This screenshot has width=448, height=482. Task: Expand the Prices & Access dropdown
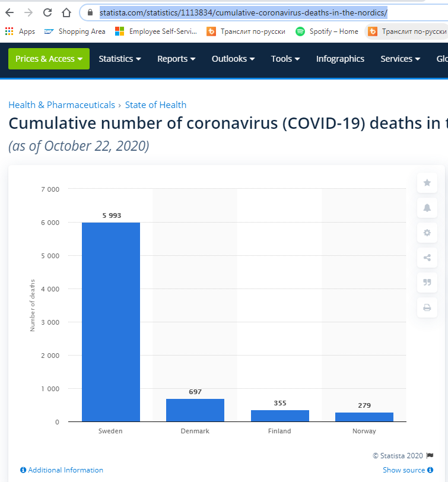pos(49,59)
